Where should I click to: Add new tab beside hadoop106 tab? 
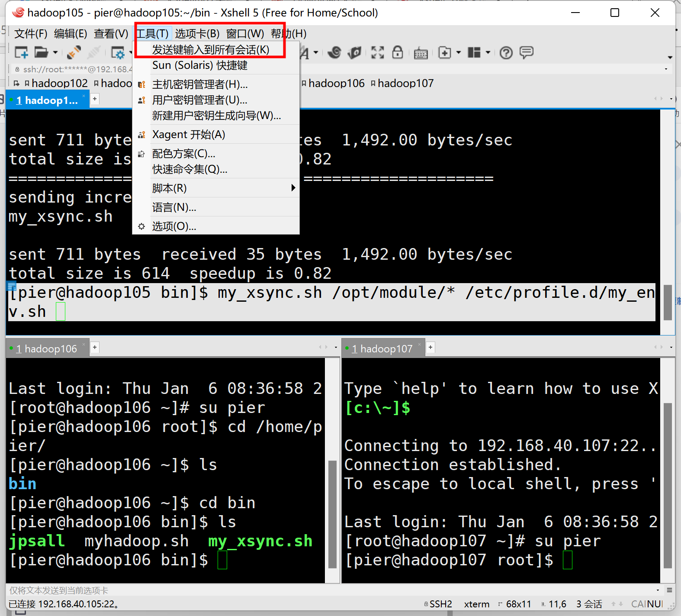[x=95, y=347]
